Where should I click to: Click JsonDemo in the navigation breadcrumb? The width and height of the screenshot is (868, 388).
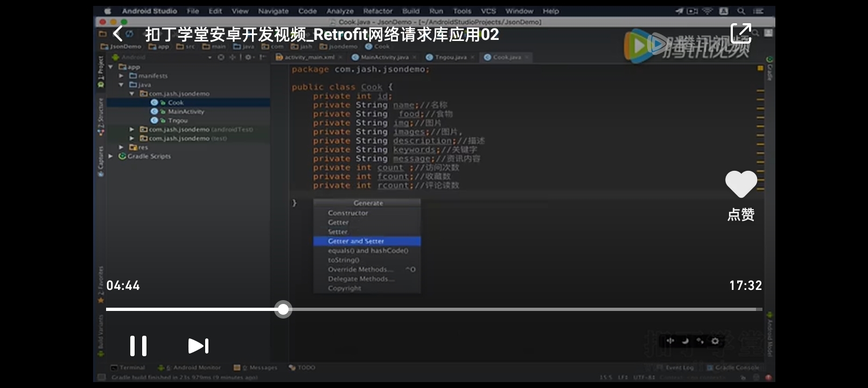121,47
